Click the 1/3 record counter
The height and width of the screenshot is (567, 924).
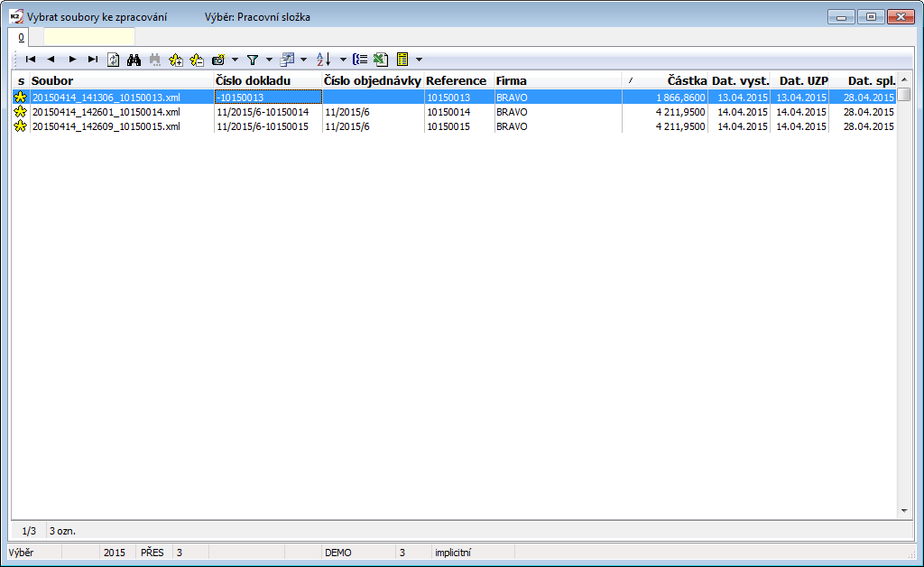click(x=29, y=531)
